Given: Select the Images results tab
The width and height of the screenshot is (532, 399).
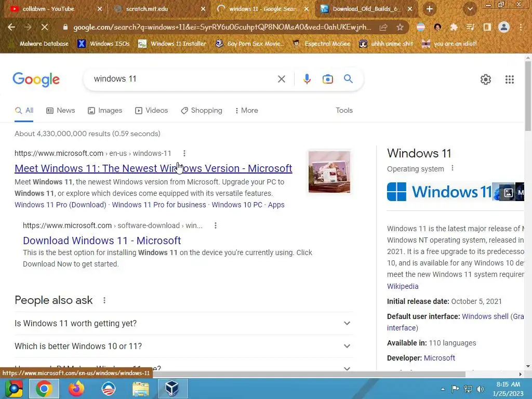Looking at the screenshot, I should coord(105,111).
